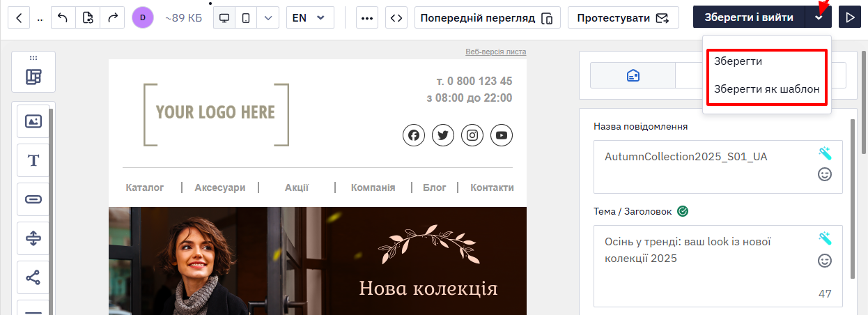Click the Тема / Заголовок input field

pyautogui.click(x=718, y=266)
